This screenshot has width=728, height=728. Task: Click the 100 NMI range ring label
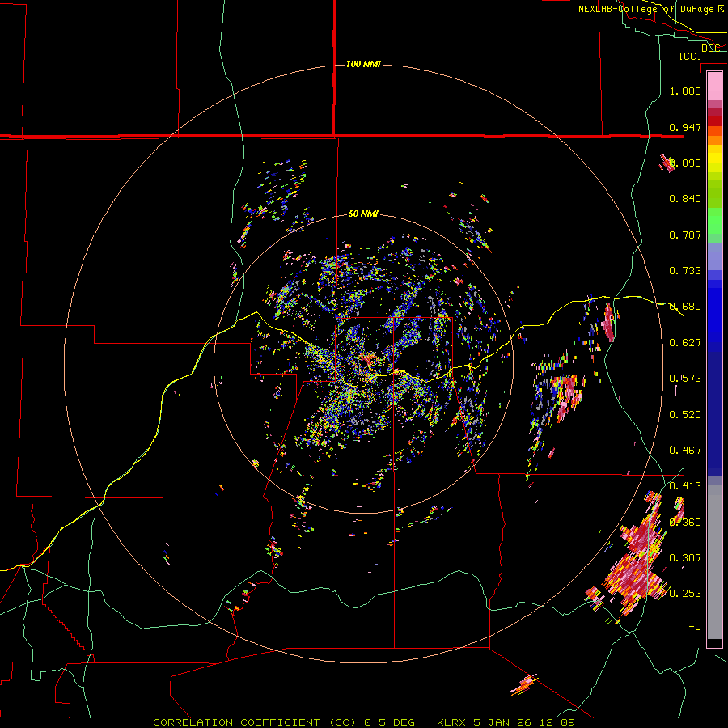[x=363, y=64]
